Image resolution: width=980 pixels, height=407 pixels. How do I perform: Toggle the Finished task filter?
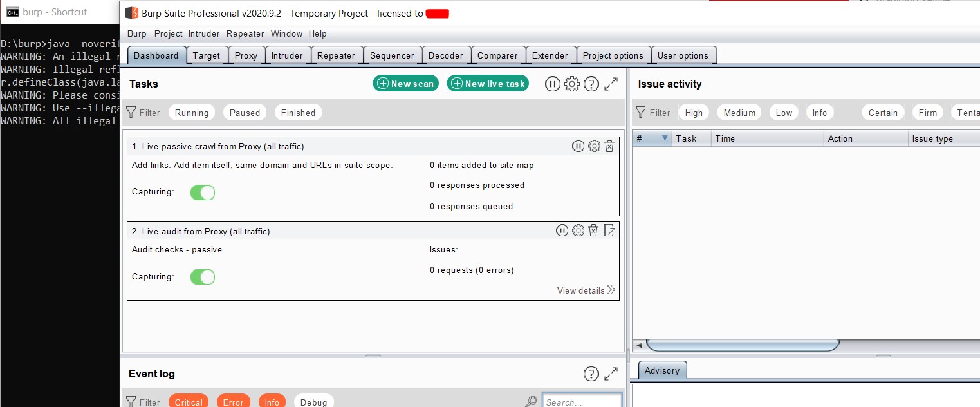[x=298, y=113]
